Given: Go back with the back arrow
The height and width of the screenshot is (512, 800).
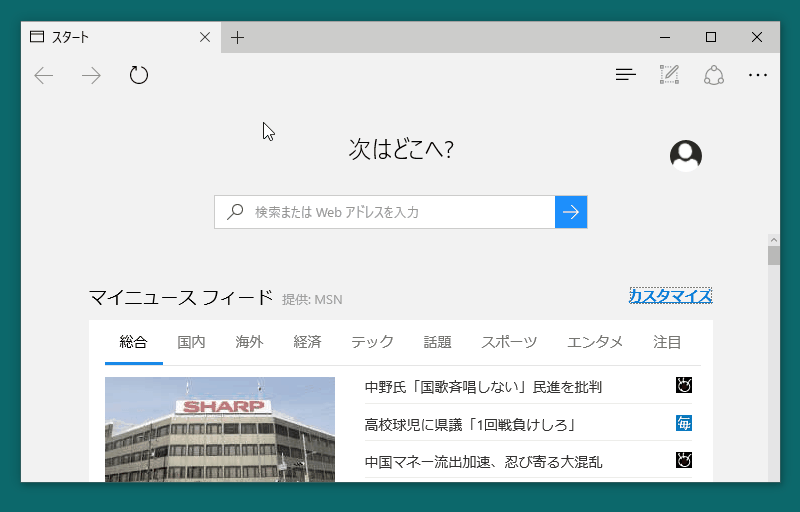Looking at the screenshot, I should [x=44, y=75].
